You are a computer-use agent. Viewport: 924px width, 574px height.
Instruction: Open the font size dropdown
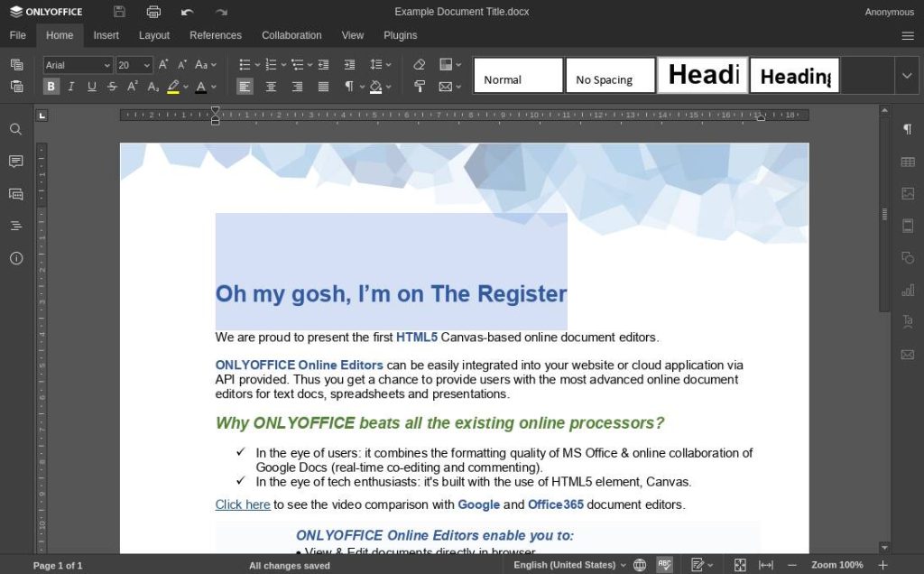click(147, 65)
